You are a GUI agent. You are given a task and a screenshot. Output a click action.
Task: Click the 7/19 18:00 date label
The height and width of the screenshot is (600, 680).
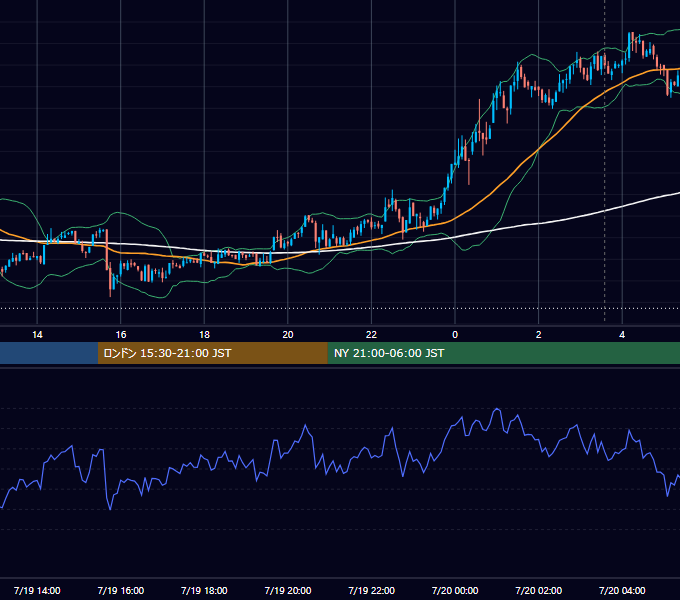[204, 590]
